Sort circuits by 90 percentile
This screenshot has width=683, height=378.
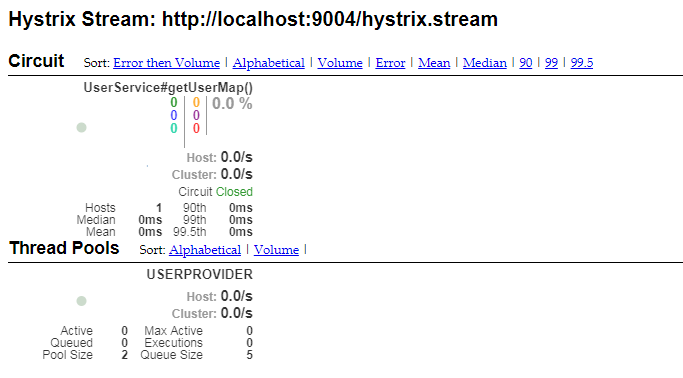pos(526,63)
